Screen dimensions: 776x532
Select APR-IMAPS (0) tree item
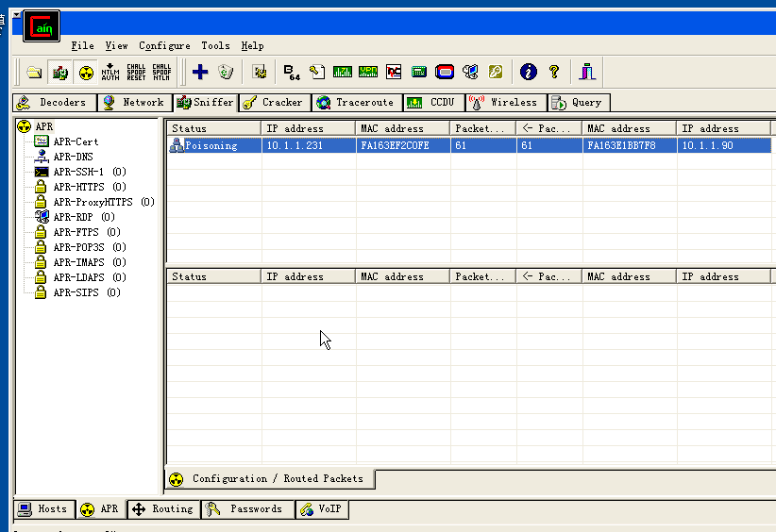(x=90, y=262)
